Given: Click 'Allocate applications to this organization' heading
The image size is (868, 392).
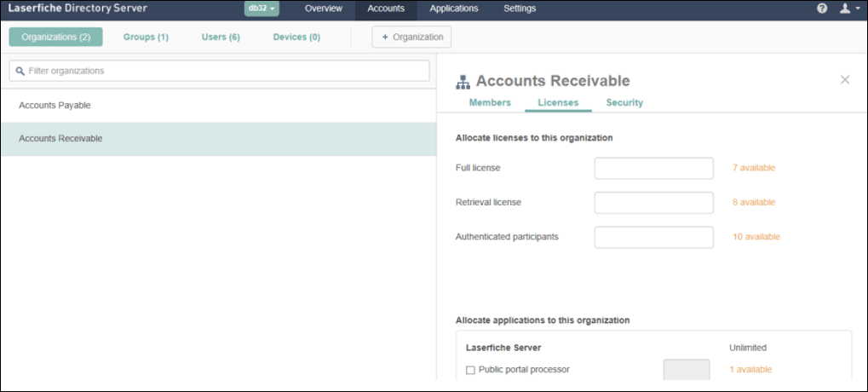Looking at the screenshot, I should (543, 320).
